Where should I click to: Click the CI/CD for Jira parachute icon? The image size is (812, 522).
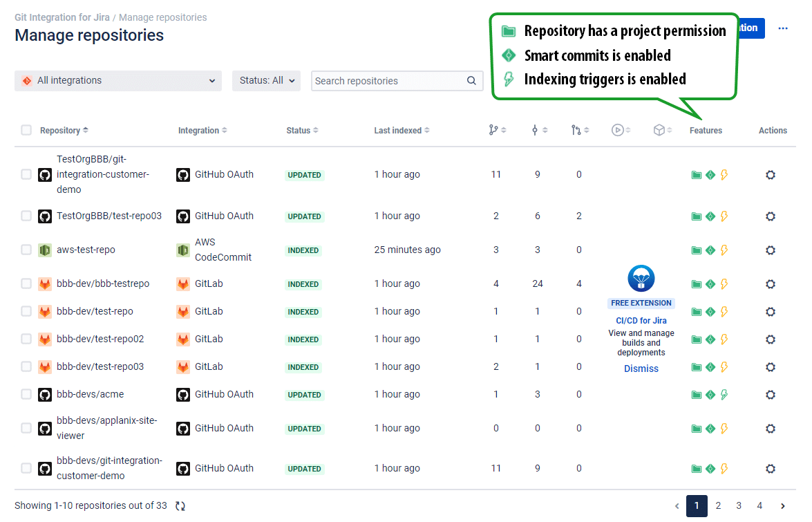[641, 278]
